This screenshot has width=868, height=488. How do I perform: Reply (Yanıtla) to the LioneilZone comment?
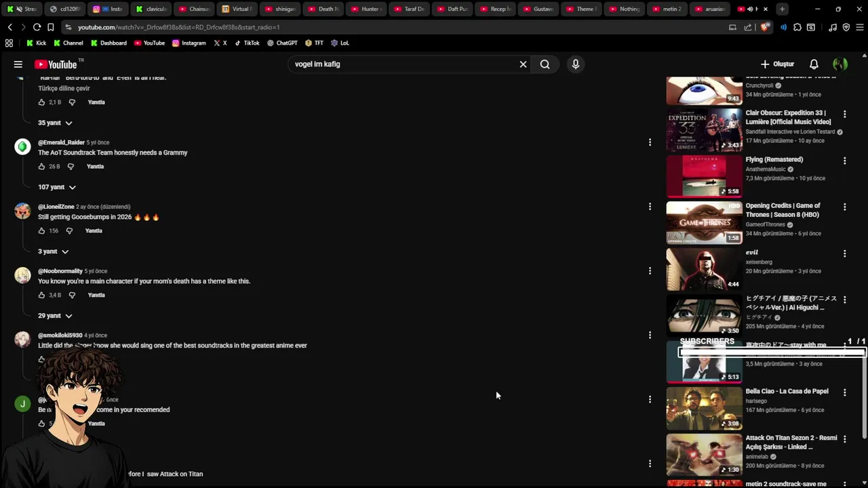[94, 231]
